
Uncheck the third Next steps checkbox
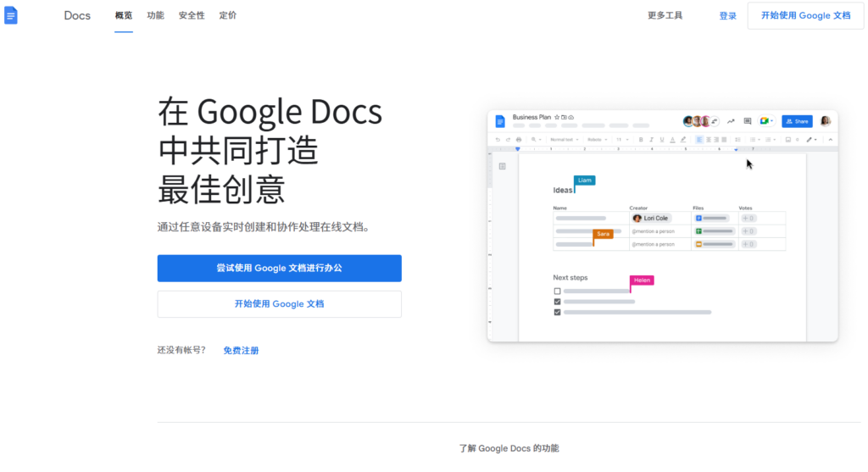point(557,312)
